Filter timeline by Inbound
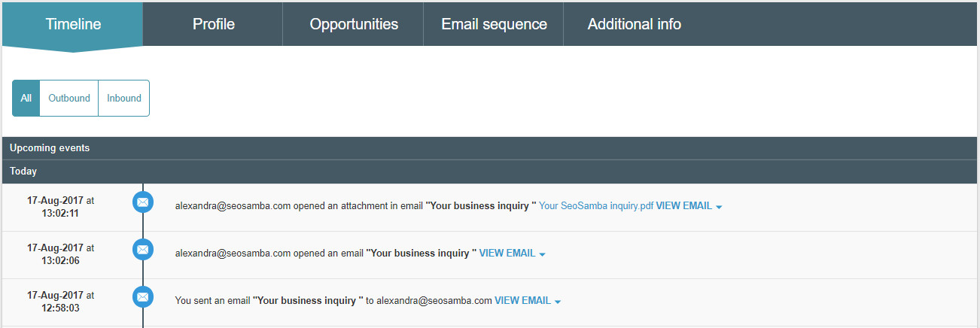Viewport: 980px width, 328px height. pos(124,98)
